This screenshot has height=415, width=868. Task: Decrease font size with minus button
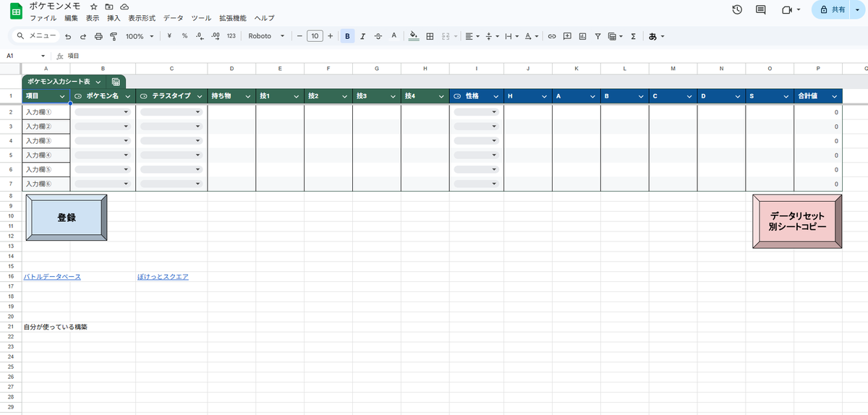299,35
